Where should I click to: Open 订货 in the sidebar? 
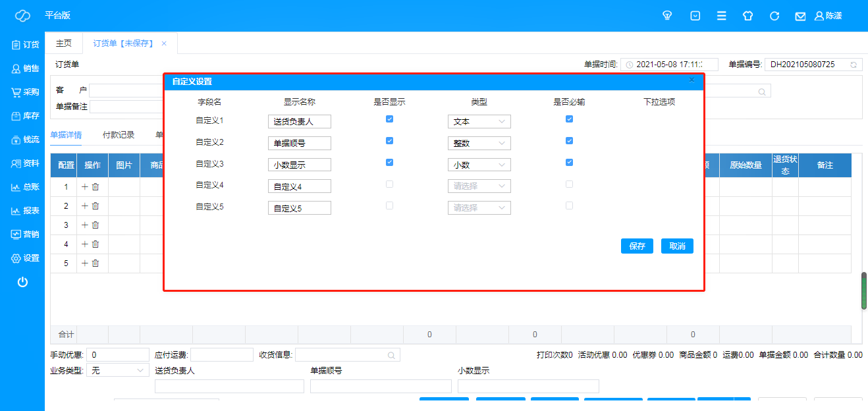25,45
